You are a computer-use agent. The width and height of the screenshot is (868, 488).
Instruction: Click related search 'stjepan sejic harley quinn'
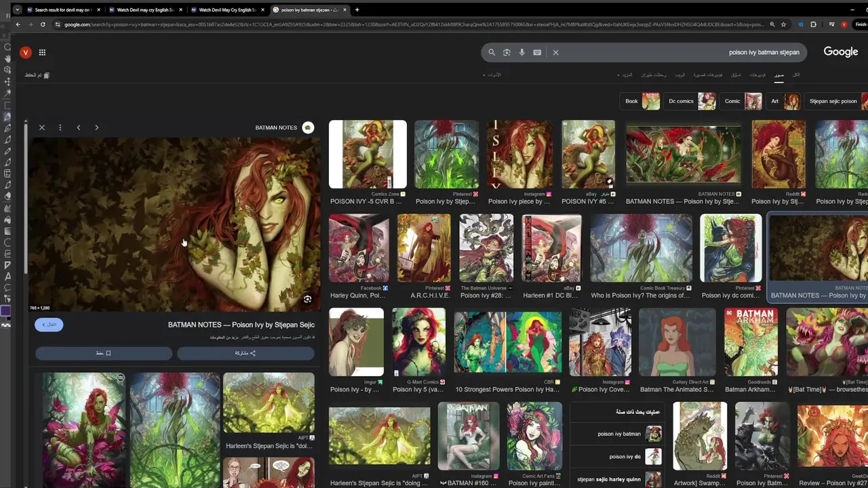point(617,479)
